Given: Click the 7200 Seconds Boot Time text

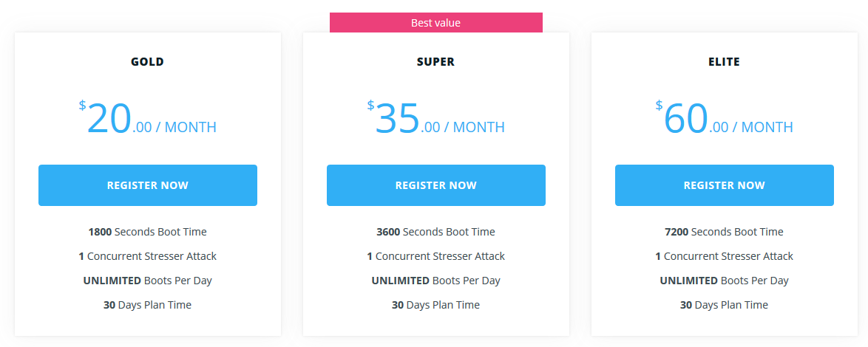Looking at the screenshot, I should point(724,232).
